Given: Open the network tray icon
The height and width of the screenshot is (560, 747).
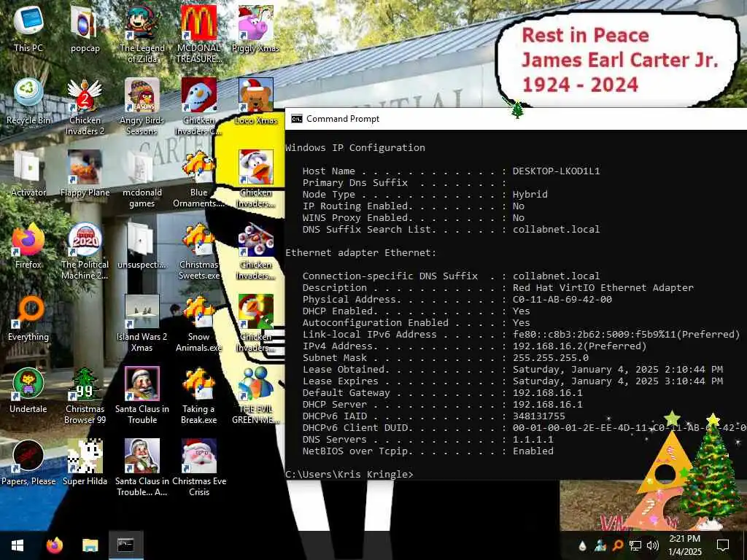Looking at the screenshot, I should pyautogui.click(x=635, y=546).
